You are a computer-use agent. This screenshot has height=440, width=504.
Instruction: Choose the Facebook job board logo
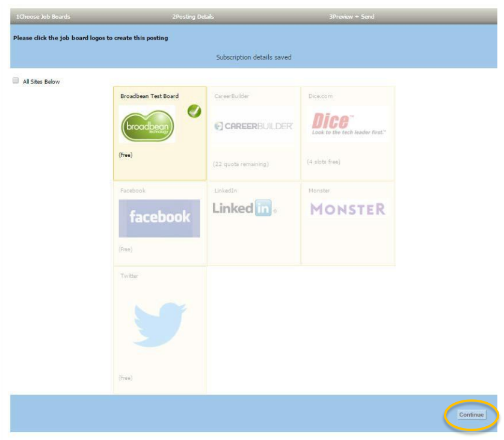coord(159,218)
